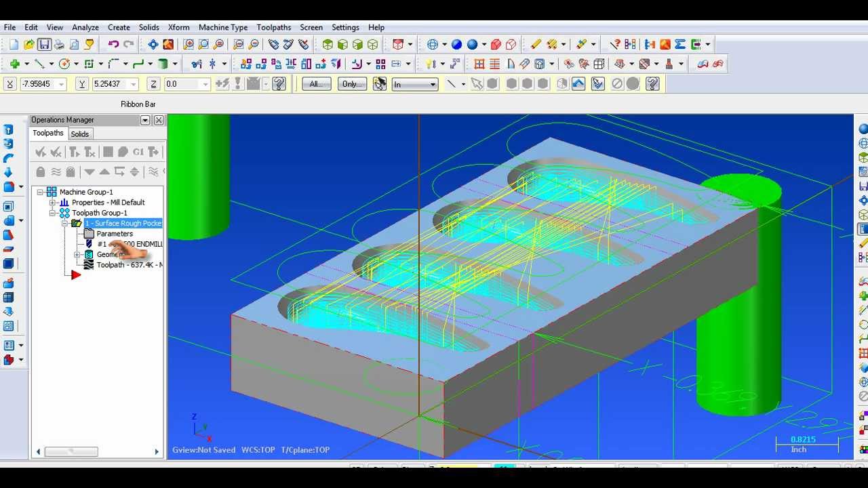The image size is (868, 488).
Task: Move the insert arrow down one item
Action: tap(89, 172)
